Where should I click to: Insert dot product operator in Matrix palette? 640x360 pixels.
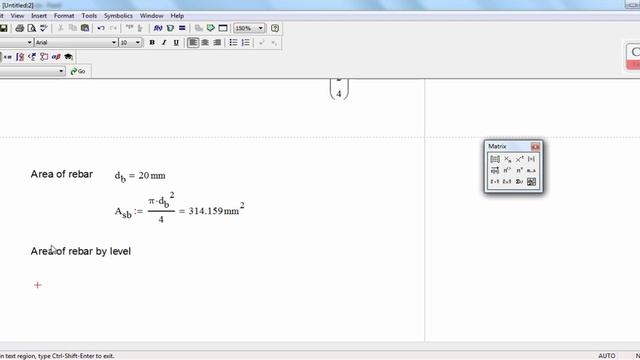pyautogui.click(x=495, y=182)
